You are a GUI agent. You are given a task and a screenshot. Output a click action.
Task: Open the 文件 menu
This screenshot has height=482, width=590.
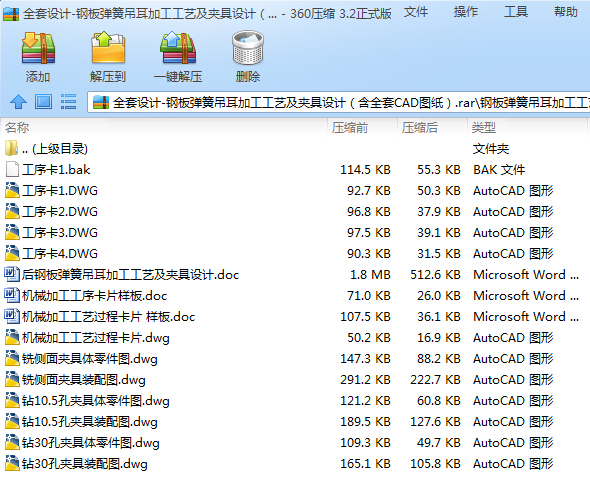click(x=416, y=12)
